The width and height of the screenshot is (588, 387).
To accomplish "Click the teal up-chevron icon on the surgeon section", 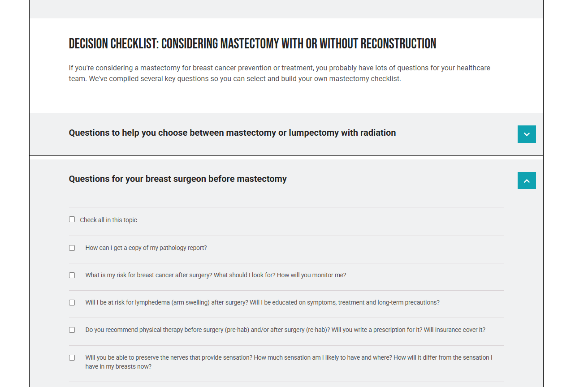I will (x=526, y=180).
